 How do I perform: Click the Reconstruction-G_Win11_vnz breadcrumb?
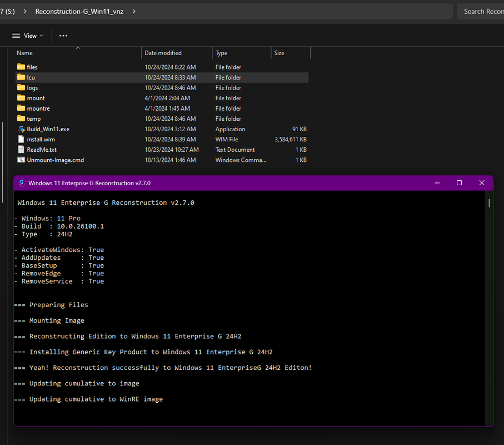point(79,12)
